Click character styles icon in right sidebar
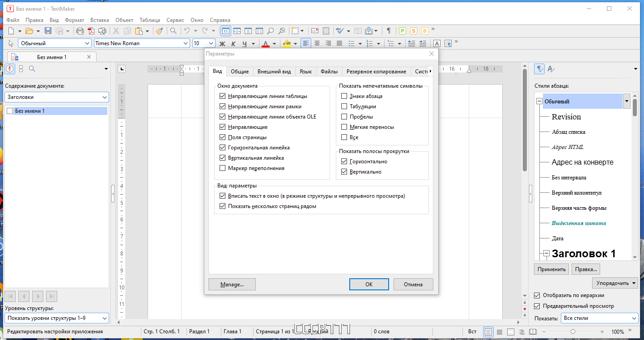Viewport: 644px width, 340px height. [x=551, y=69]
